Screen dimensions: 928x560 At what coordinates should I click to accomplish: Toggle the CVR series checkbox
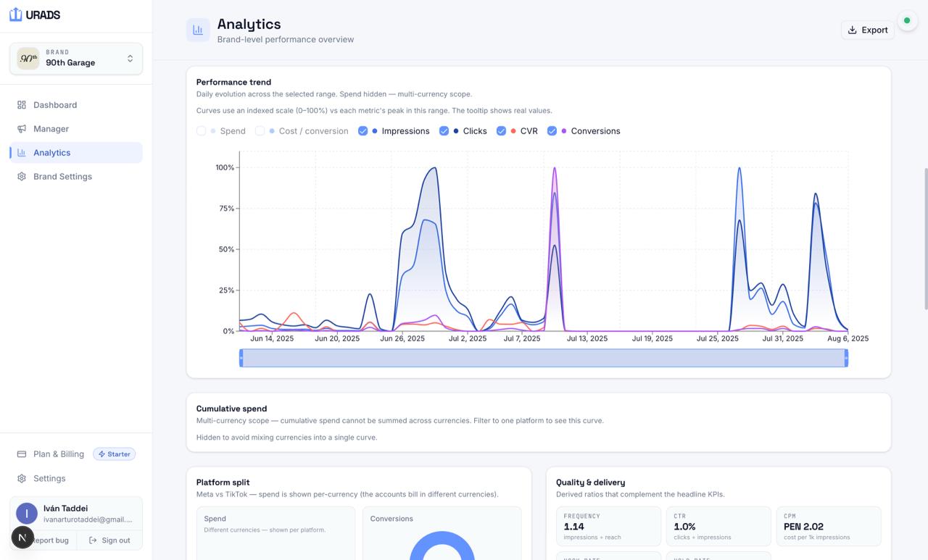point(501,131)
